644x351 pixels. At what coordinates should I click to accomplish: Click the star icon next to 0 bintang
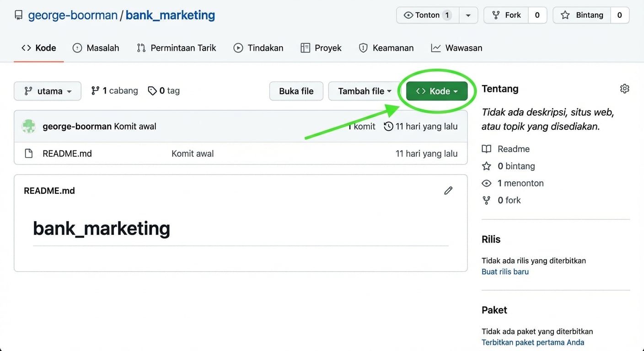pyautogui.click(x=487, y=166)
